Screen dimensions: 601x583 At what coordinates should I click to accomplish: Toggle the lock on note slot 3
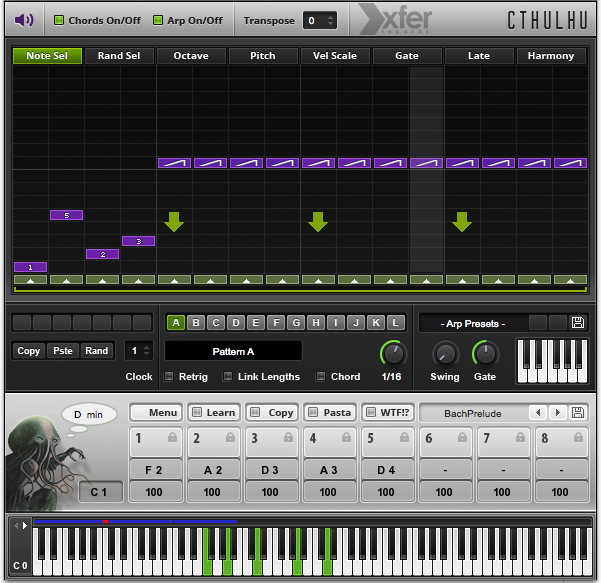tap(288, 437)
